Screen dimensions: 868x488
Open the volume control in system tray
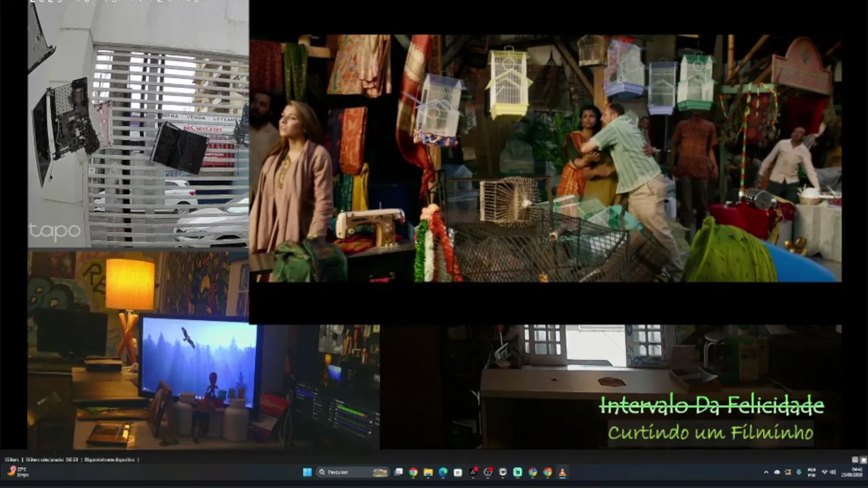point(833,472)
